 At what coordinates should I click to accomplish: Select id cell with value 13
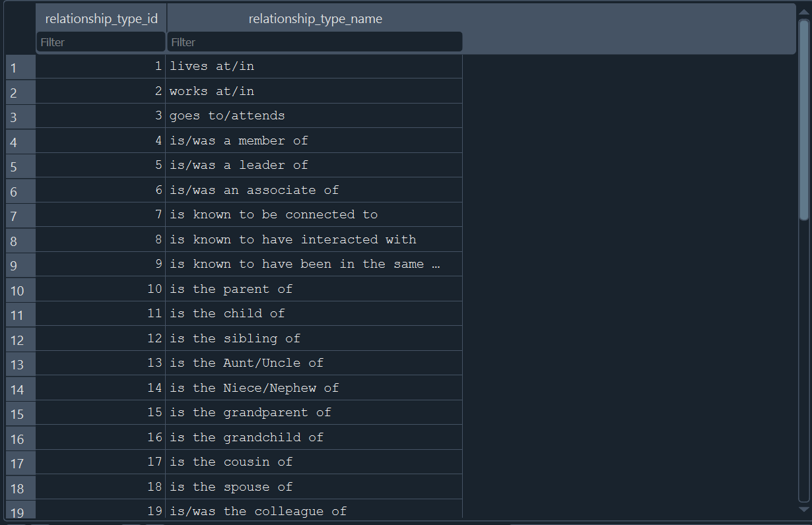pos(100,363)
